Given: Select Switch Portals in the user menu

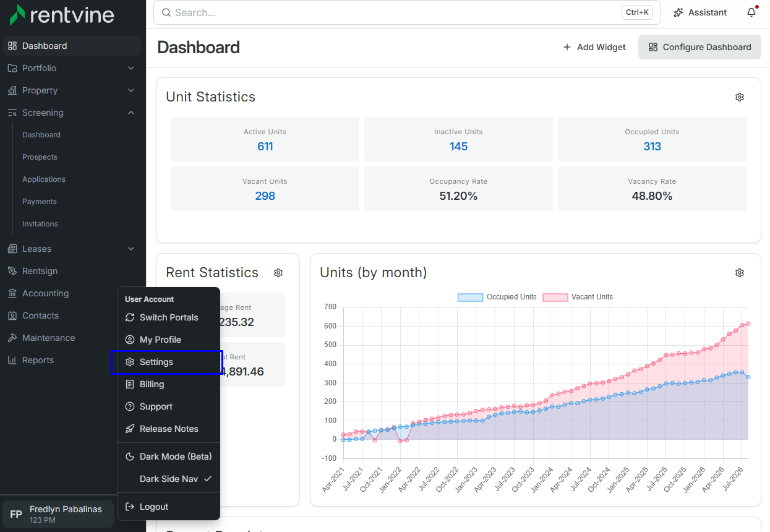Looking at the screenshot, I should (x=169, y=317).
